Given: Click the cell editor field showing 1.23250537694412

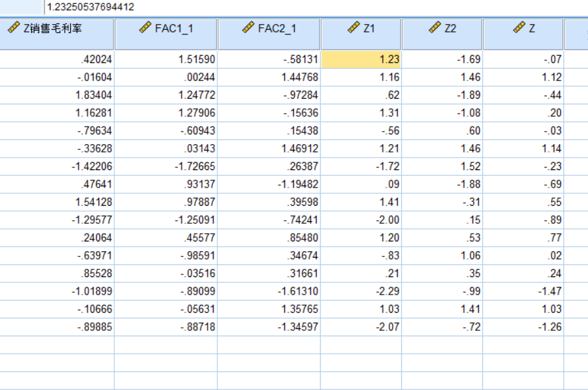Looking at the screenshot, I should pos(315,7).
